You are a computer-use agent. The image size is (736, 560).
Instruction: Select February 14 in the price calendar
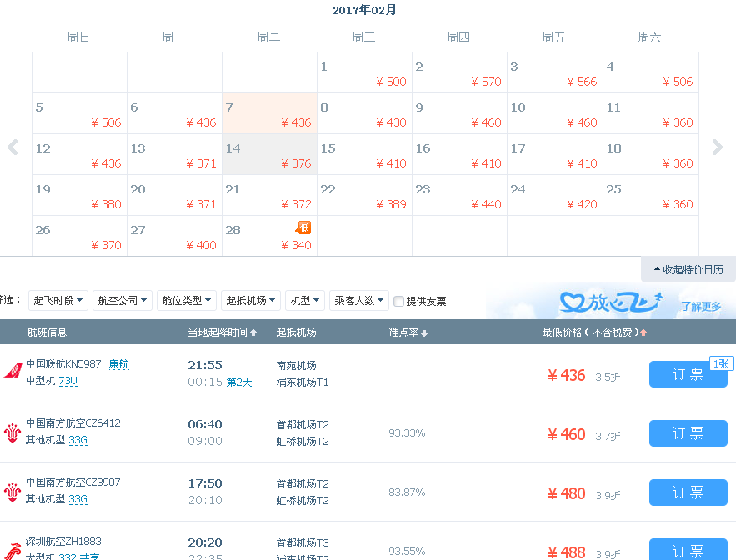(269, 155)
